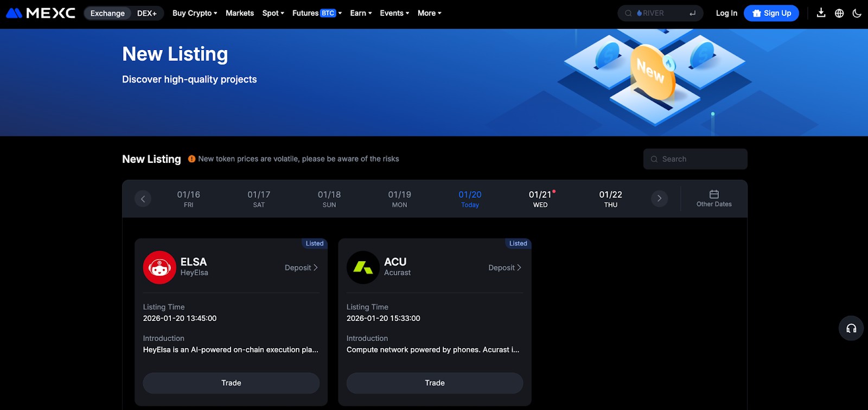Focus the New Listing Search field
This screenshot has width=868, height=410.
tap(695, 159)
